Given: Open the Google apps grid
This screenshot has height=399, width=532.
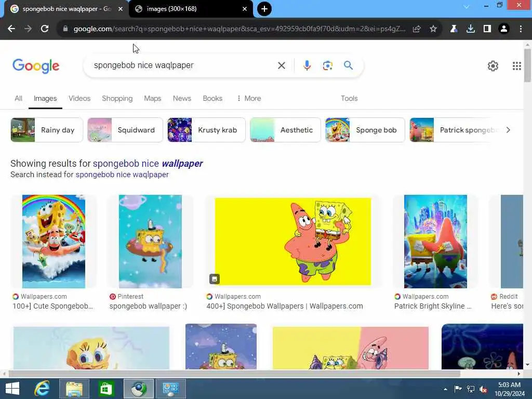Looking at the screenshot, I should point(517,66).
